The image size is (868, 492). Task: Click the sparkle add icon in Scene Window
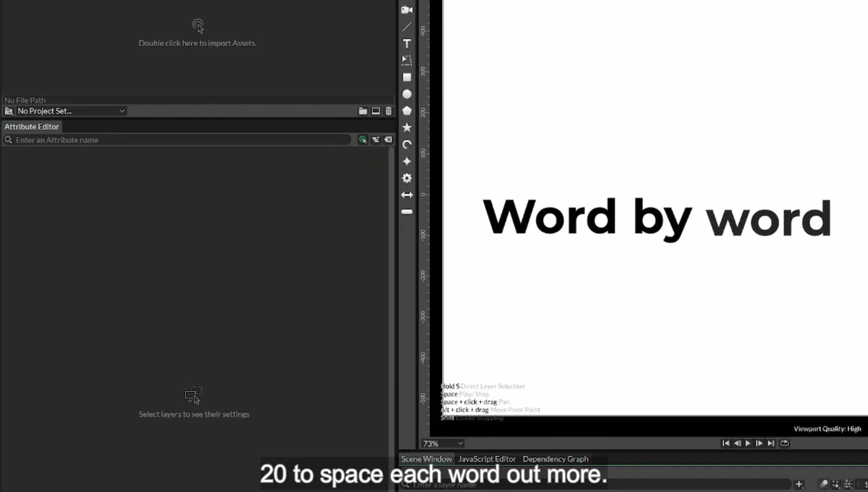(x=836, y=484)
